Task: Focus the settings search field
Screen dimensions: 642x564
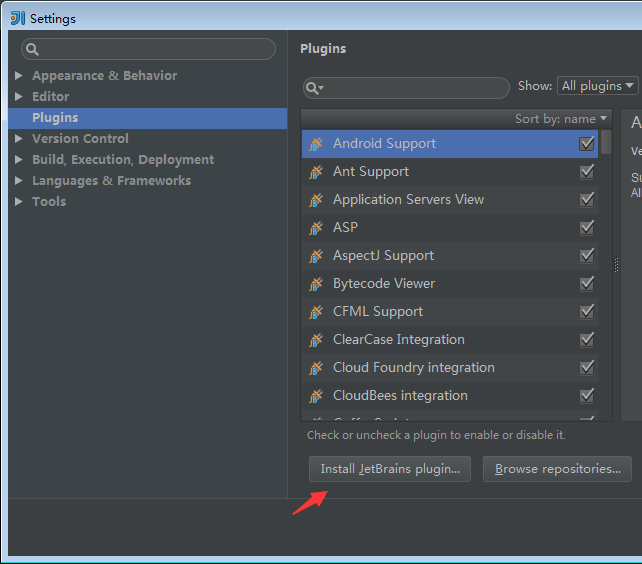Action: pos(150,49)
